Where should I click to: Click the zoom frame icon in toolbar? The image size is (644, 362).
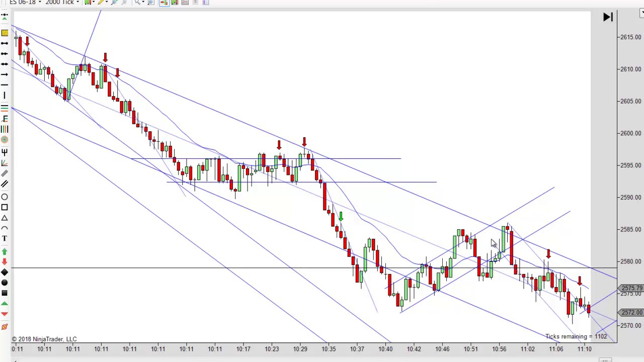[x=150, y=2]
